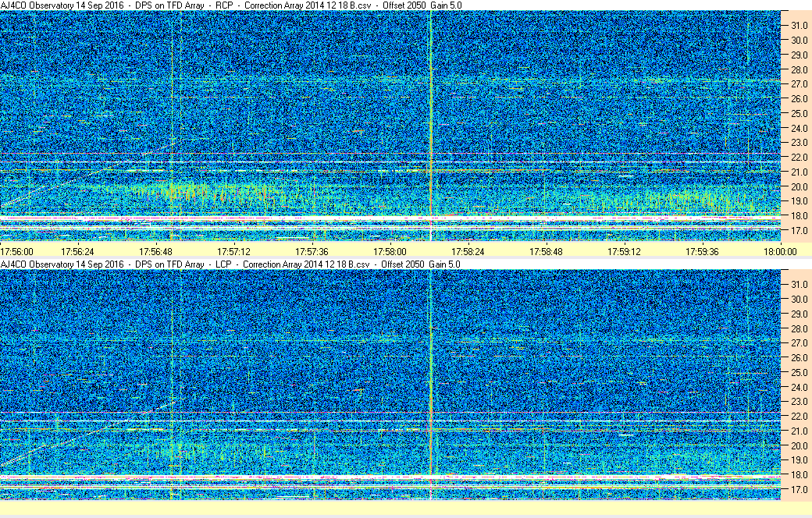Click the 23.0 frequency label on LCP plot

point(799,401)
